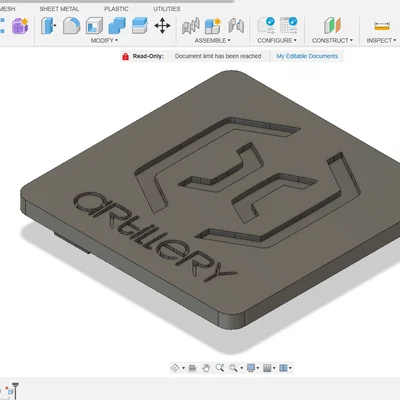
Task: Click the Zoom Window/Fit magnifier icon
Action: click(x=233, y=368)
